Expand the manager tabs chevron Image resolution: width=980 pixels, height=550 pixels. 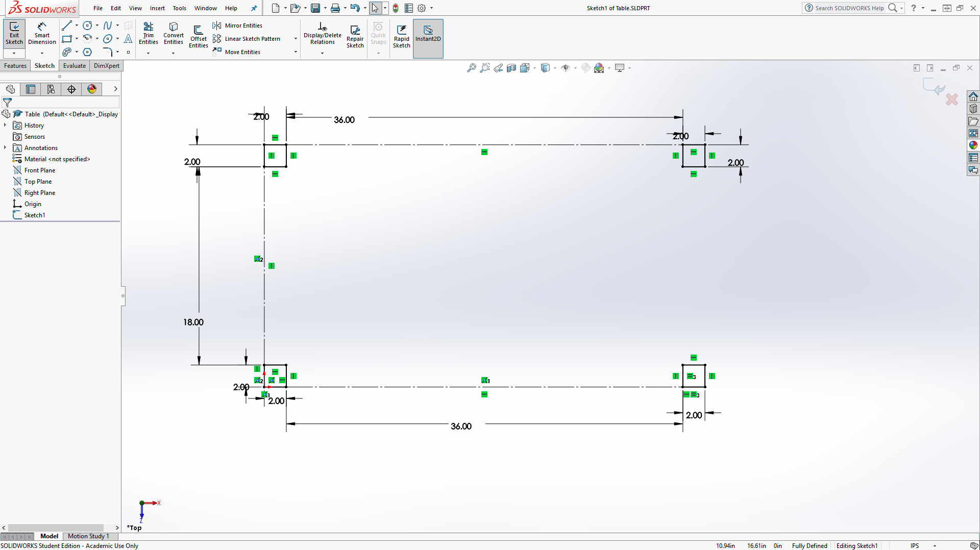tap(116, 89)
